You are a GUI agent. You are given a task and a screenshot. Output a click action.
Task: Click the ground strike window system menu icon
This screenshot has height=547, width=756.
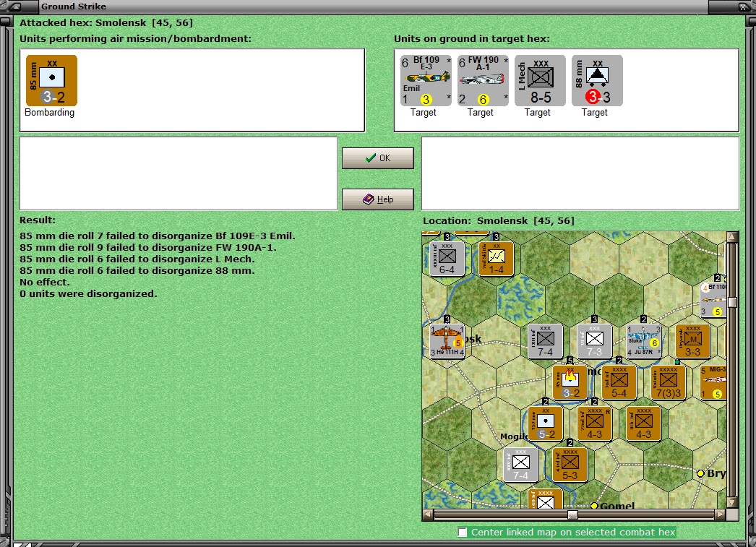click(15, 7)
